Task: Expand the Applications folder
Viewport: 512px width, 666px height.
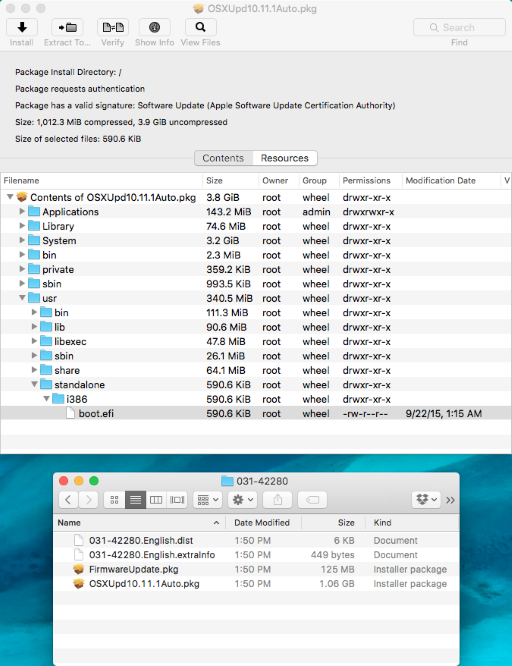Action: (x=22, y=212)
